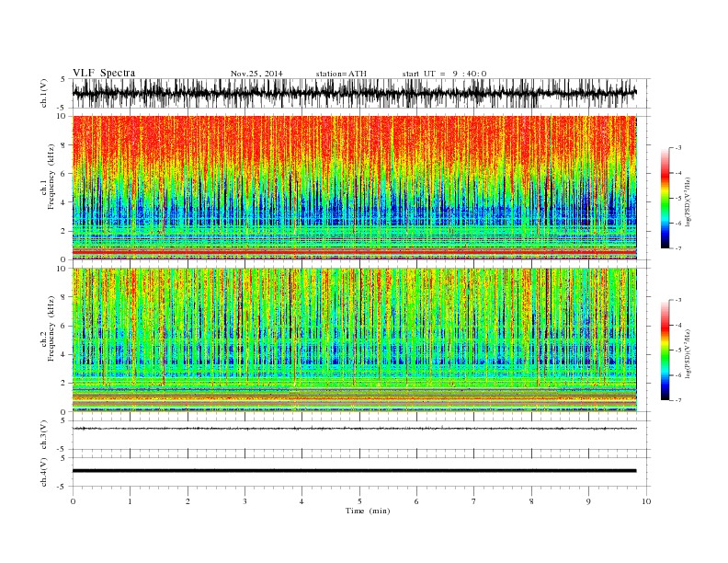Viewport: 728px width, 563px height.
Task: Click time axis tick label "3"
Action: click(245, 501)
